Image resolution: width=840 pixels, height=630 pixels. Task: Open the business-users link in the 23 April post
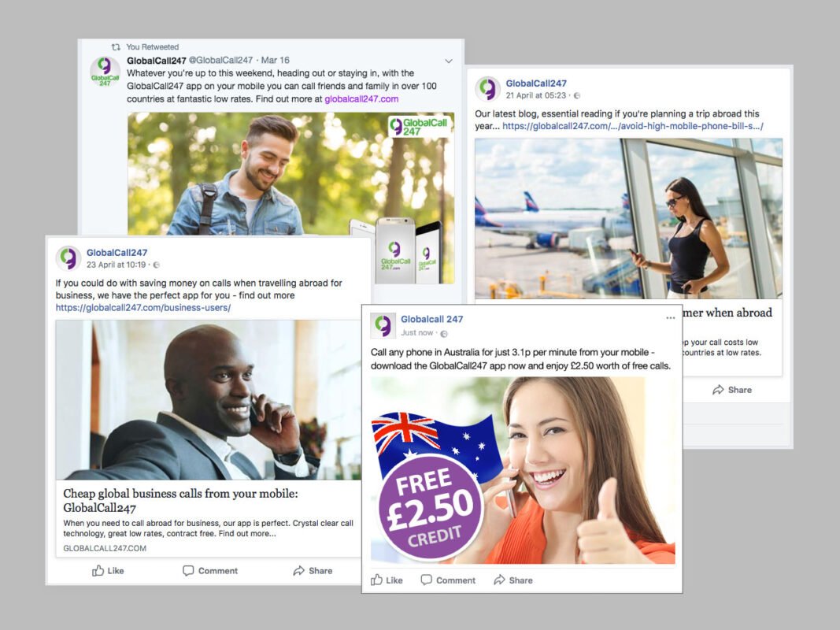click(x=143, y=308)
